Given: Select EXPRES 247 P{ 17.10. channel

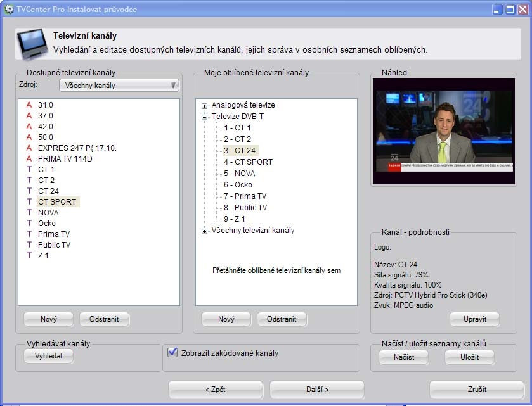Looking at the screenshot, I should [77, 148].
